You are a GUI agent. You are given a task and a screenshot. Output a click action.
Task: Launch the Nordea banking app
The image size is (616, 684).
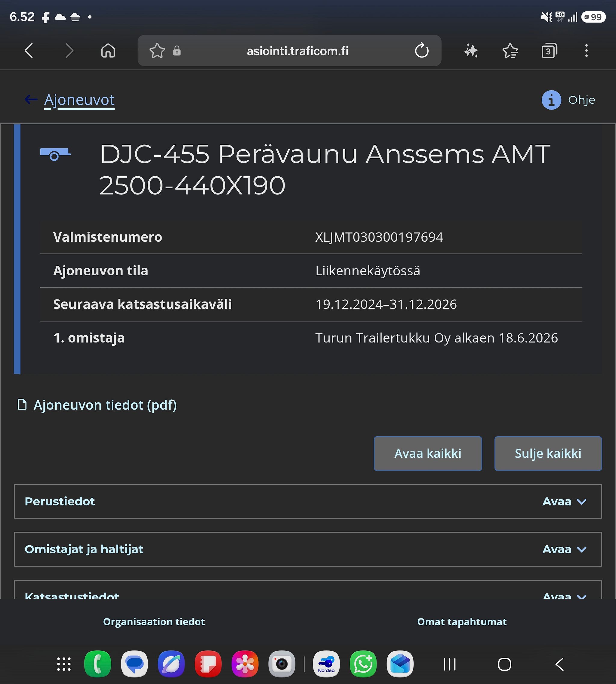tap(326, 664)
